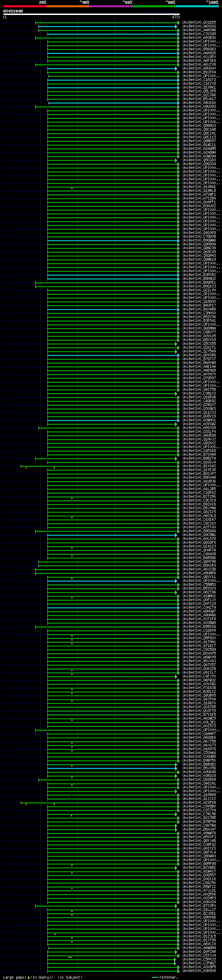The height and width of the screenshot is (980, 222).
Task: Select the UniRef100_B3PCR2 hit
Action: (199, 275)
